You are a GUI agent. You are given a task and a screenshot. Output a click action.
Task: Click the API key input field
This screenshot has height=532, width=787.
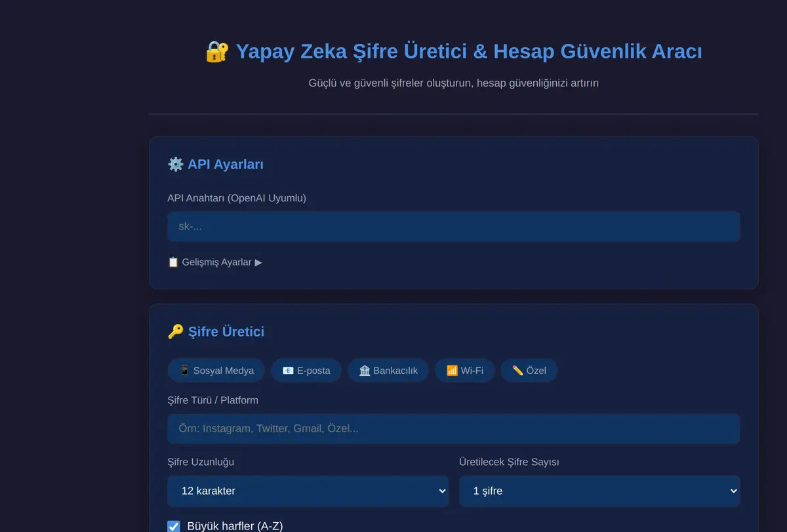pyautogui.click(x=453, y=226)
